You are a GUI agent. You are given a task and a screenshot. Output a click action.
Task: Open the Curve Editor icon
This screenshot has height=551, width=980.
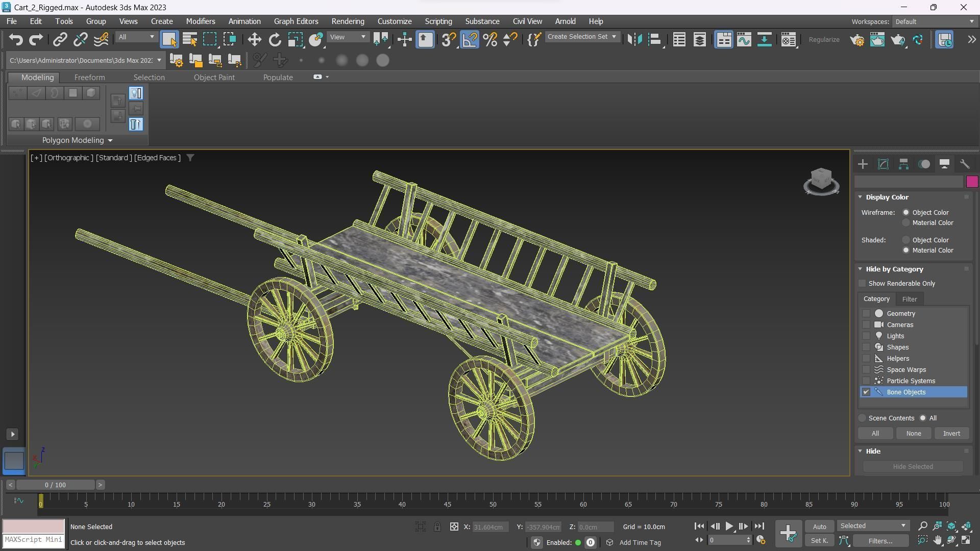pyautogui.click(x=744, y=40)
